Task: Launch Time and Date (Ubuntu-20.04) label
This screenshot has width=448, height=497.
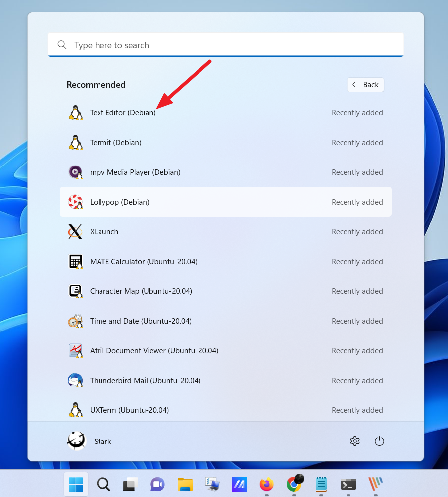Action: [x=141, y=321]
